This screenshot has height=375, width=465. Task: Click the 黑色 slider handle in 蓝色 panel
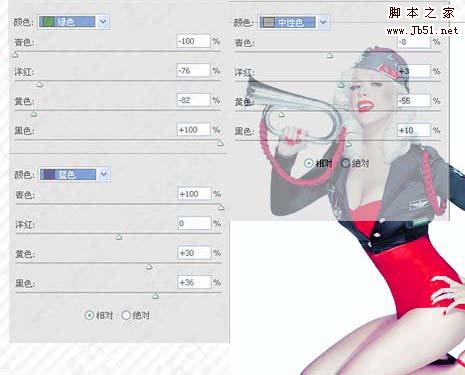[x=155, y=296]
